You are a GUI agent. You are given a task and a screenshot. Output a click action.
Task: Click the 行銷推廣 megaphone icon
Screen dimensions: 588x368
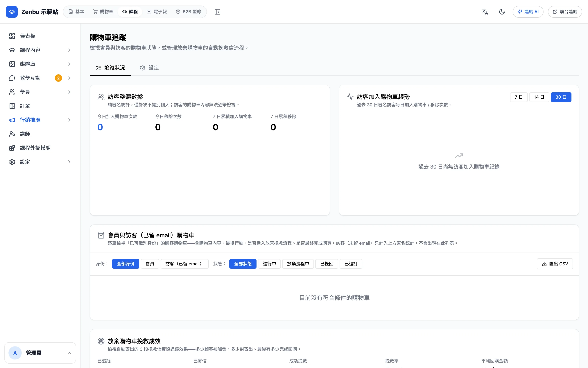(12, 120)
